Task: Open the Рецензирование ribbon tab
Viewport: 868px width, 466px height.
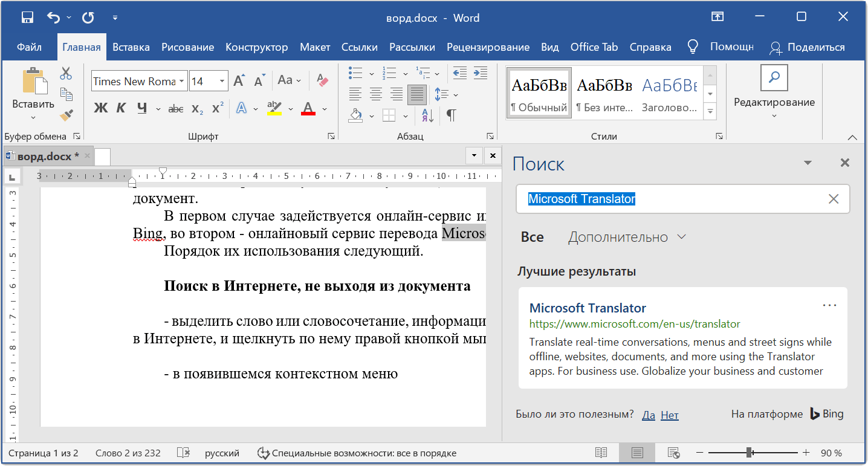Action: tap(488, 47)
